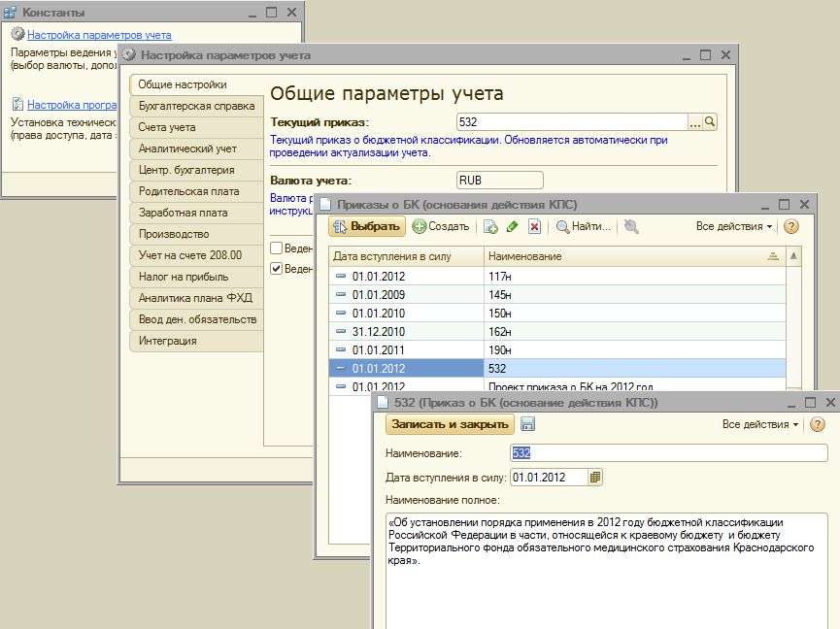Click the row icon beside 01.01.2010
This screenshot has height=629, width=840.
pyautogui.click(x=341, y=313)
